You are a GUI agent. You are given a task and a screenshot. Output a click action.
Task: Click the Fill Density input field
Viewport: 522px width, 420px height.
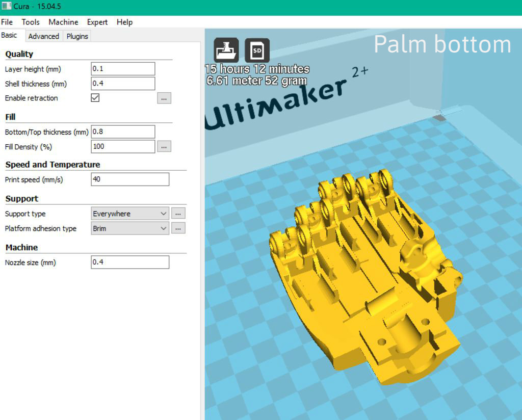123,146
